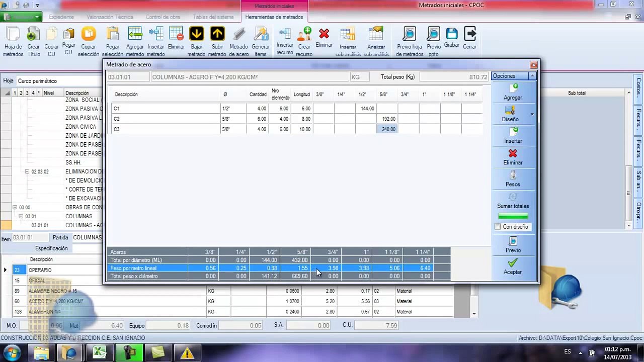Collapse tree node 03.00
644x362 pixels.
pos(15,207)
